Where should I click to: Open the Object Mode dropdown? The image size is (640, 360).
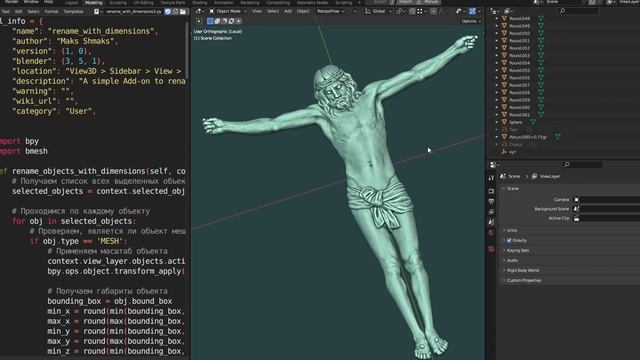228,11
